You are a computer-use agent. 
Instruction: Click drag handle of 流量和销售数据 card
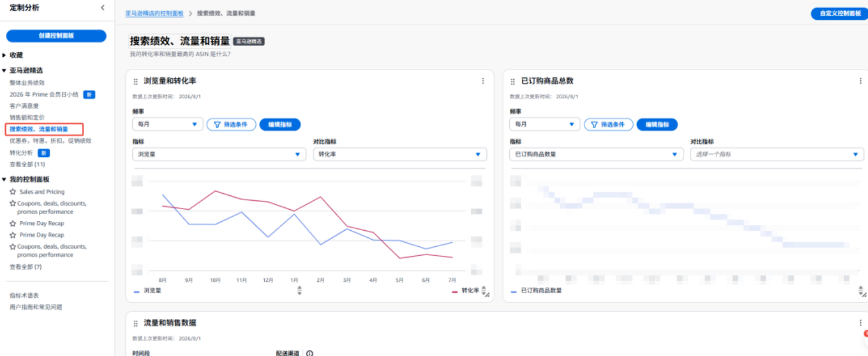coord(135,323)
